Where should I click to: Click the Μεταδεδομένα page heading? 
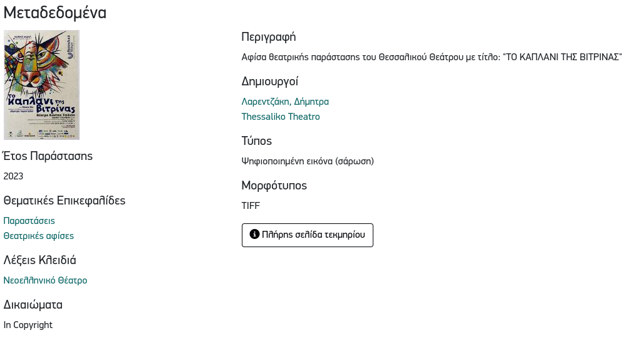click(55, 13)
